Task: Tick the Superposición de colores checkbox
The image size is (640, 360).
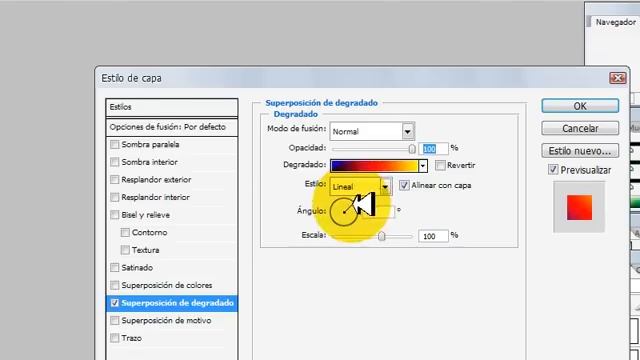Action: 115,285
